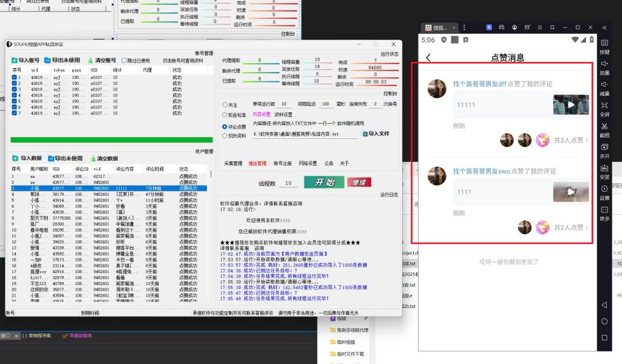Open the 网络设置 tab

[x=307, y=163]
